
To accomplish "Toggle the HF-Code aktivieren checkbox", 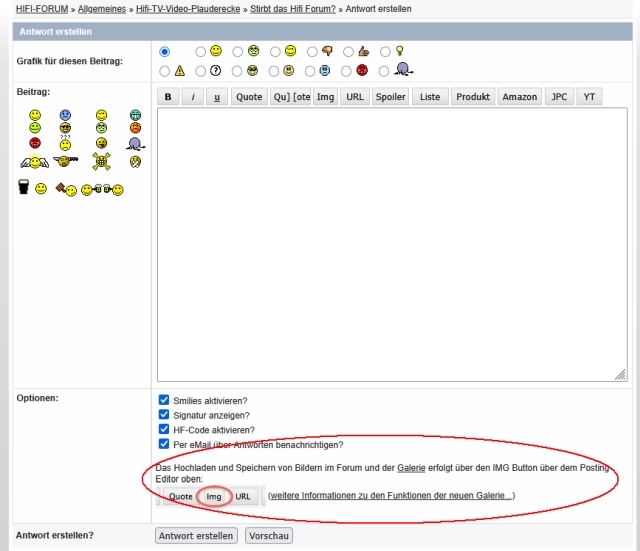I will (164, 429).
